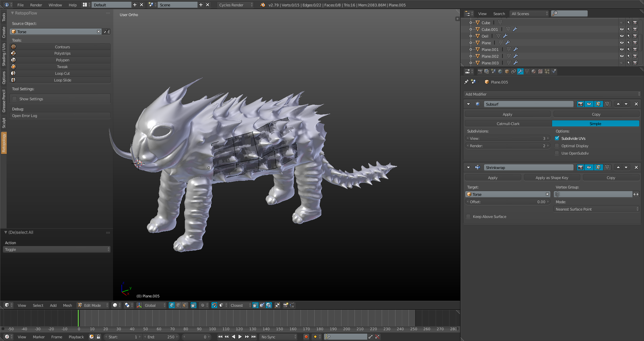Switch to the Grease Pencil sidebar tab

click(x=4, y=101)
